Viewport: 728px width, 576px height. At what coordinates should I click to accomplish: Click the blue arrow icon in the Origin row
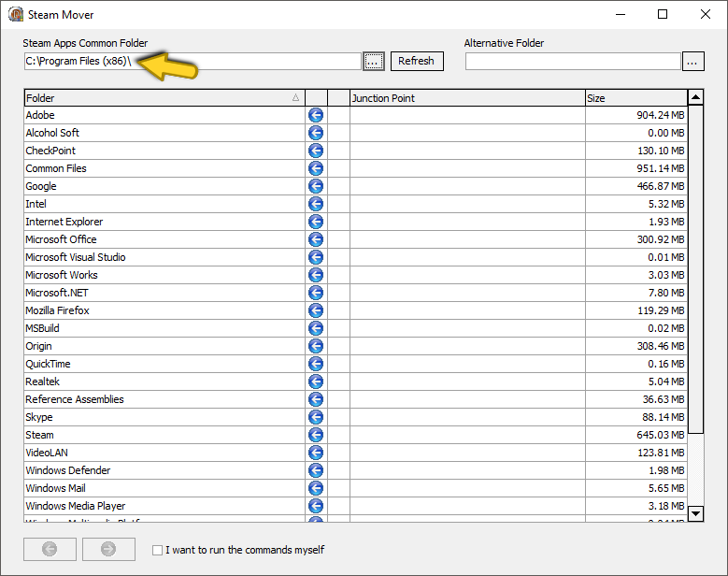[x=316, y=346]
